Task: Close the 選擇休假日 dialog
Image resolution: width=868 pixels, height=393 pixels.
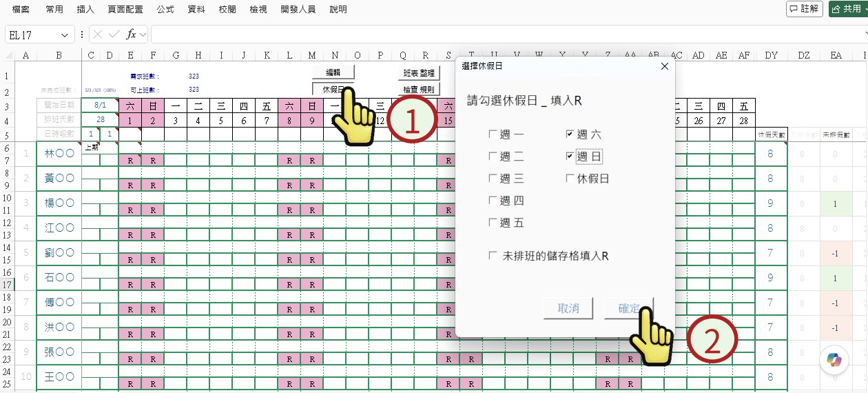Action: point(664,66)
